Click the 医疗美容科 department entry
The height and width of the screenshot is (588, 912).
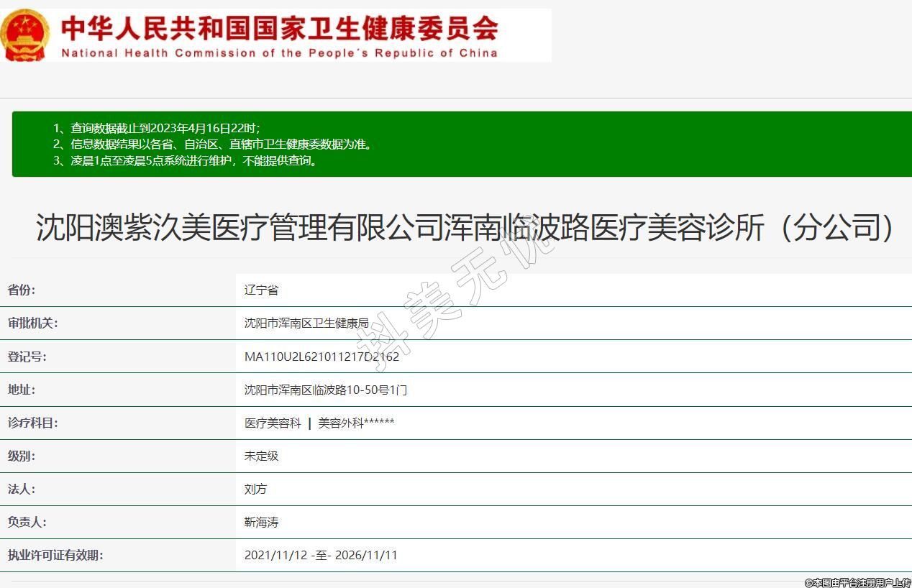273,423
